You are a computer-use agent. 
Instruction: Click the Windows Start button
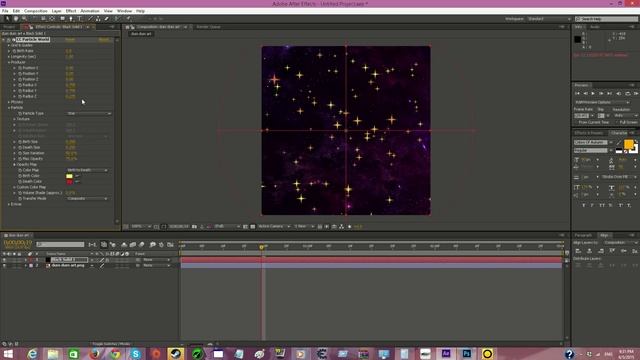tap(8, 353)
